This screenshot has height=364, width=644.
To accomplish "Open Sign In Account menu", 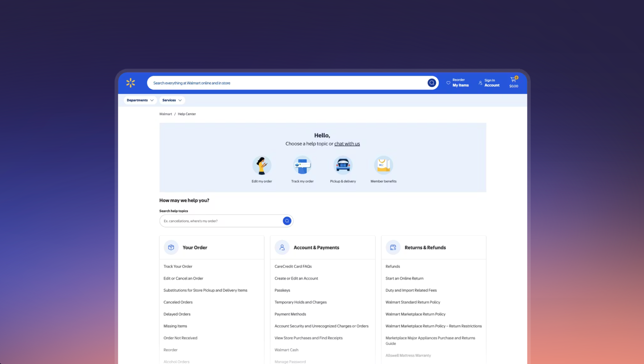I will pyautogui.click(x=489, y=83).
